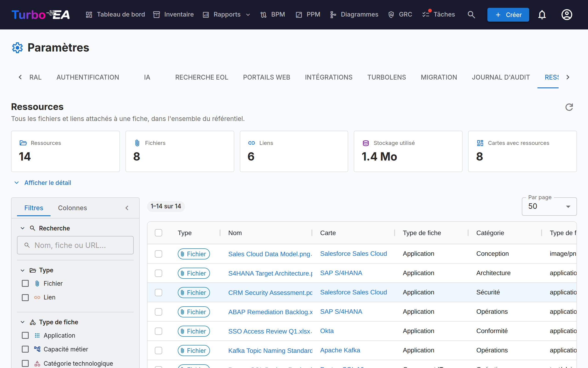Open the user account avatar
Screen dimensions: 588x368
[x=567, y=14]
